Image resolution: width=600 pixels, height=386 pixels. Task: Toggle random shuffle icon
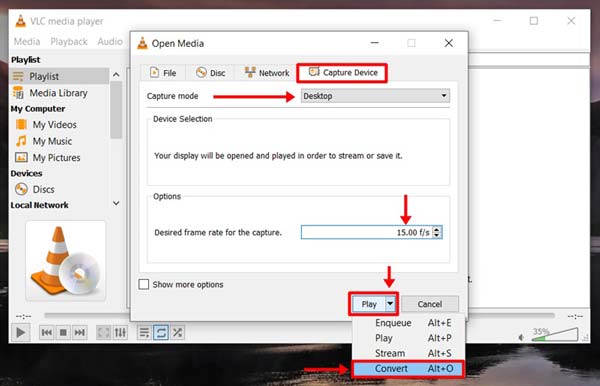178,332
